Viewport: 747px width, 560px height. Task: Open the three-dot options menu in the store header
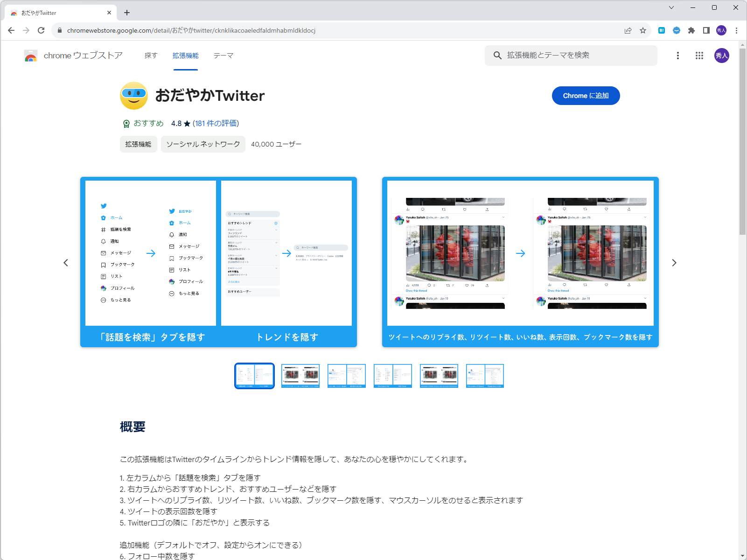click(x=678, y=56)
